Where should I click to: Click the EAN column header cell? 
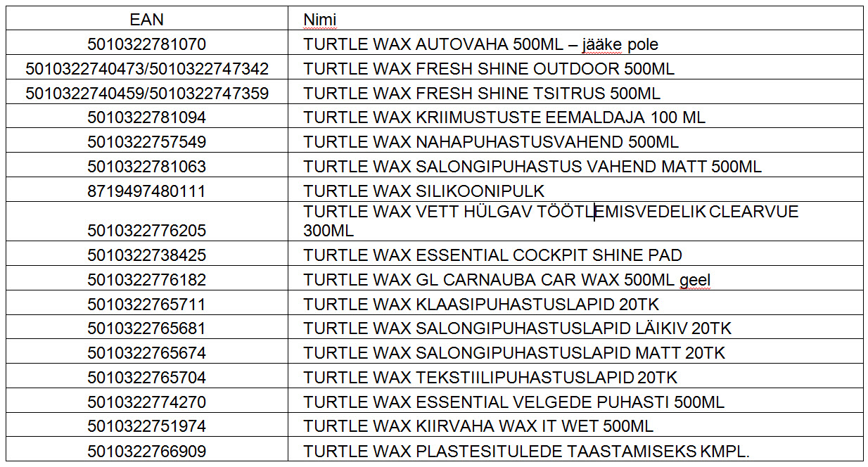pyautogui.click(x=147, y=19)
